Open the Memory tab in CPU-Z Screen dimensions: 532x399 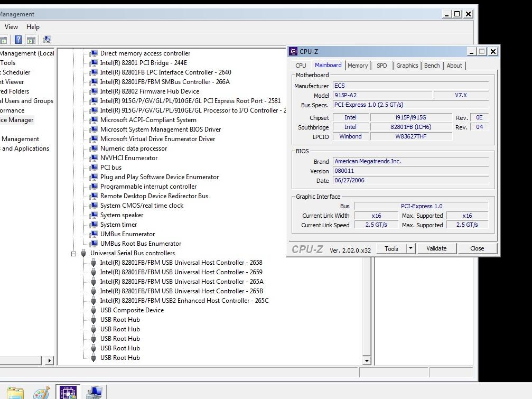pos(358,66)
